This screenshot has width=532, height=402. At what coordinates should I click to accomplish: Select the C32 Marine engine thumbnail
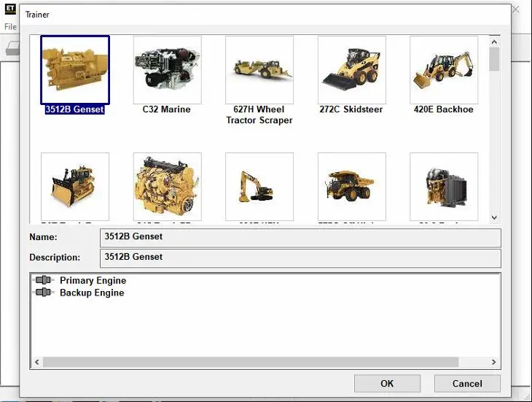click(168, 70)
